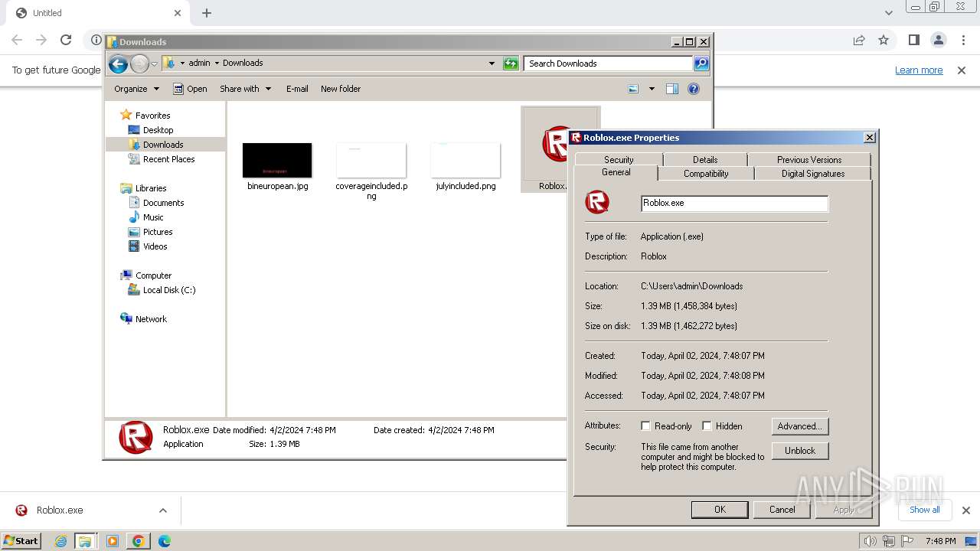Click the Learn more link
Viewport: 980px width, 551px height.
tap(919, 70)
